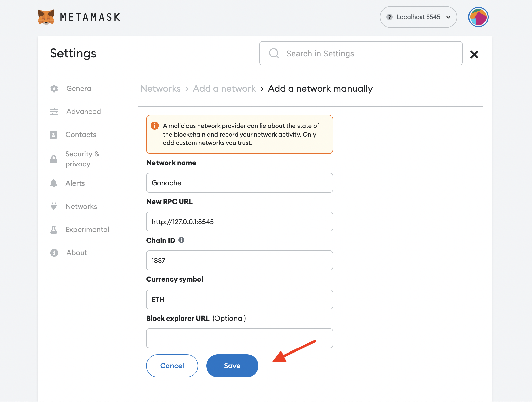Click the close X button in settings

click(x=475, y=54)
